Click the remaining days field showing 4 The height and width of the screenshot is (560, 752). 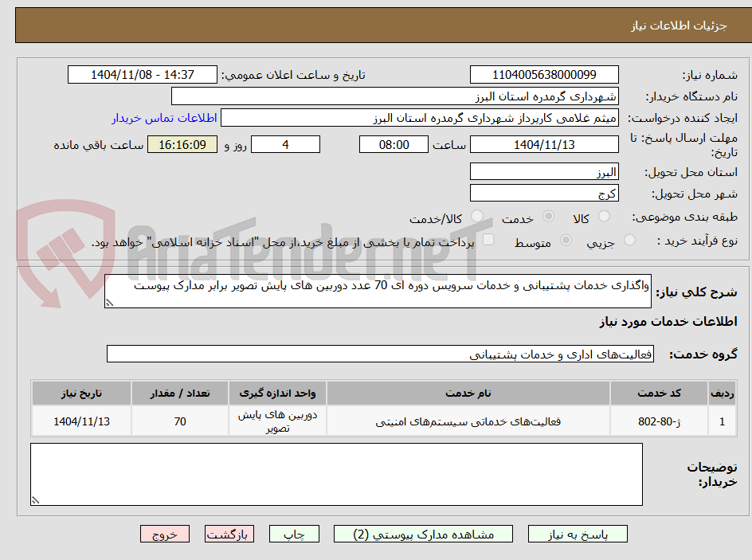tap(285, 144)
